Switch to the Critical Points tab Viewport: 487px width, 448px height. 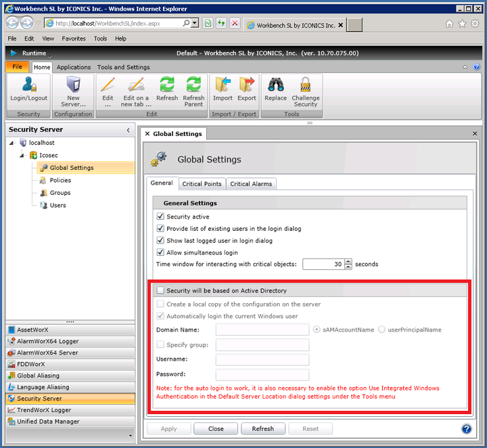(x=202, y=184)
